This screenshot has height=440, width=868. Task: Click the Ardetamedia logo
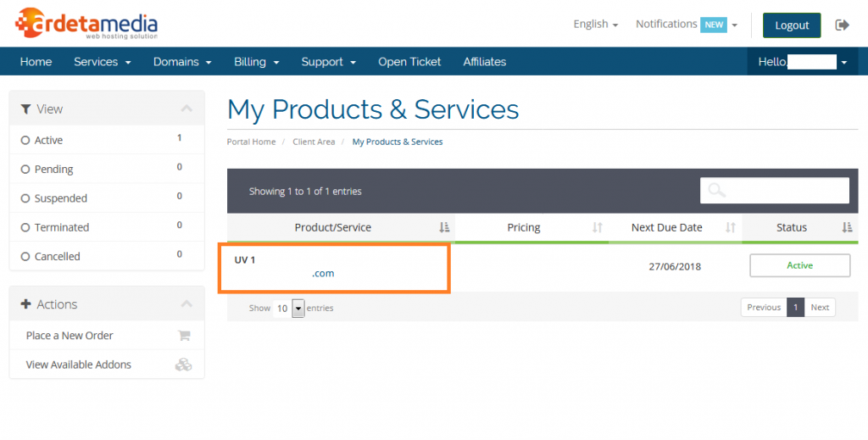(x=86, y=24)
